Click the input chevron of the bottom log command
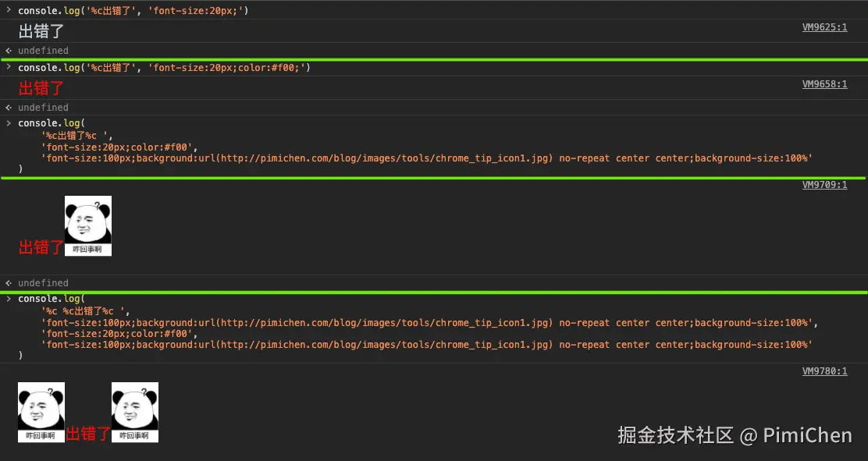Viewport: 868px width, 461px height. click(9, 298)
